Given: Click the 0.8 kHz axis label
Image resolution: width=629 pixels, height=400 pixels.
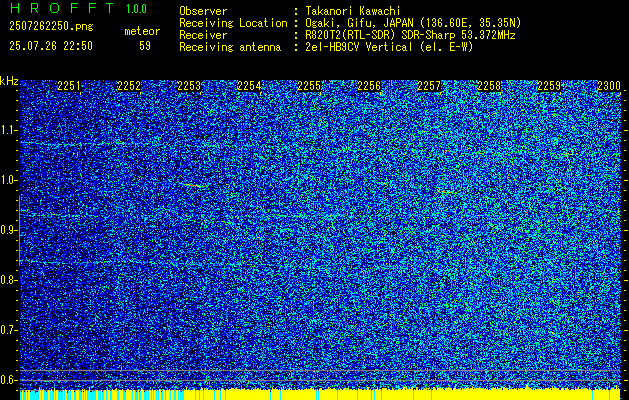Looking at the screenshot, I should (8, 280).
